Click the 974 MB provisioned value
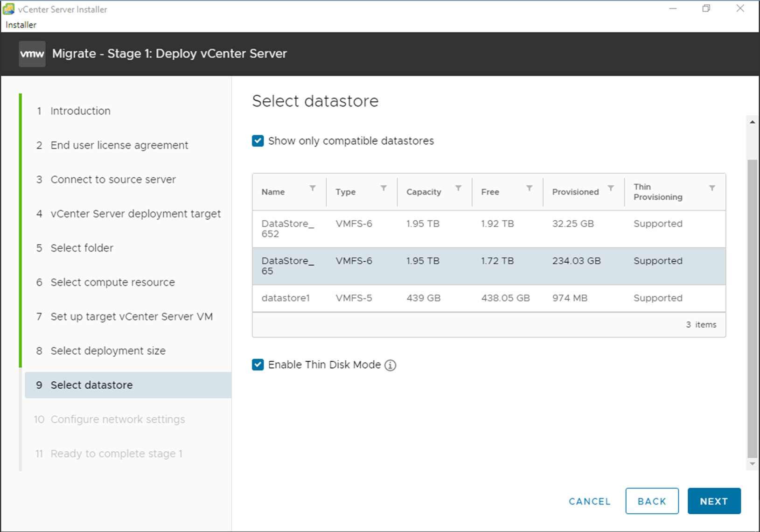760x532 pixels. (x=570, y=298)
